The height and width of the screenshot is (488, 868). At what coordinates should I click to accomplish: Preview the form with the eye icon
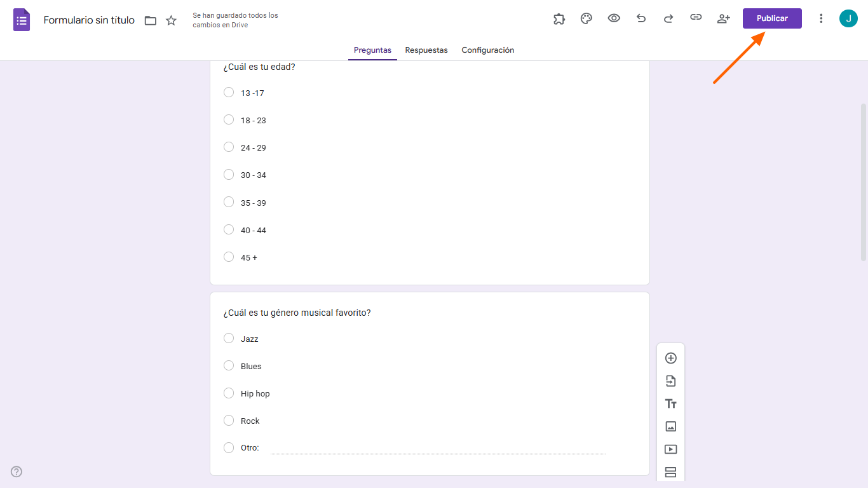coord(614,18)
